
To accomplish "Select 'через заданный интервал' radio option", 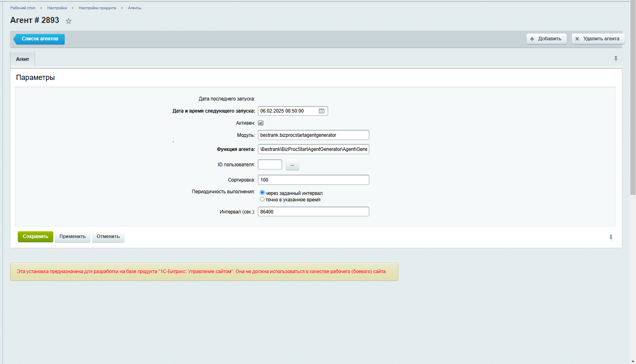I will [262, 193].
